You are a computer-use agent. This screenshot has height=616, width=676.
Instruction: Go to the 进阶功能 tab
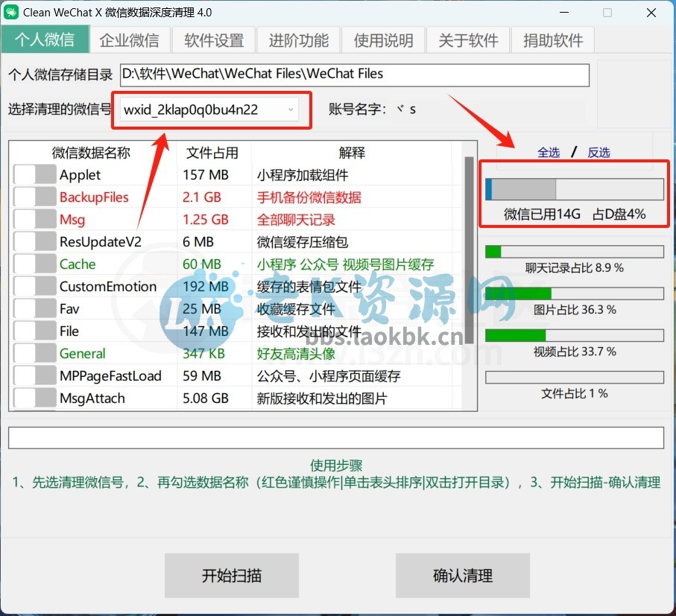click(x=299, y=40)
